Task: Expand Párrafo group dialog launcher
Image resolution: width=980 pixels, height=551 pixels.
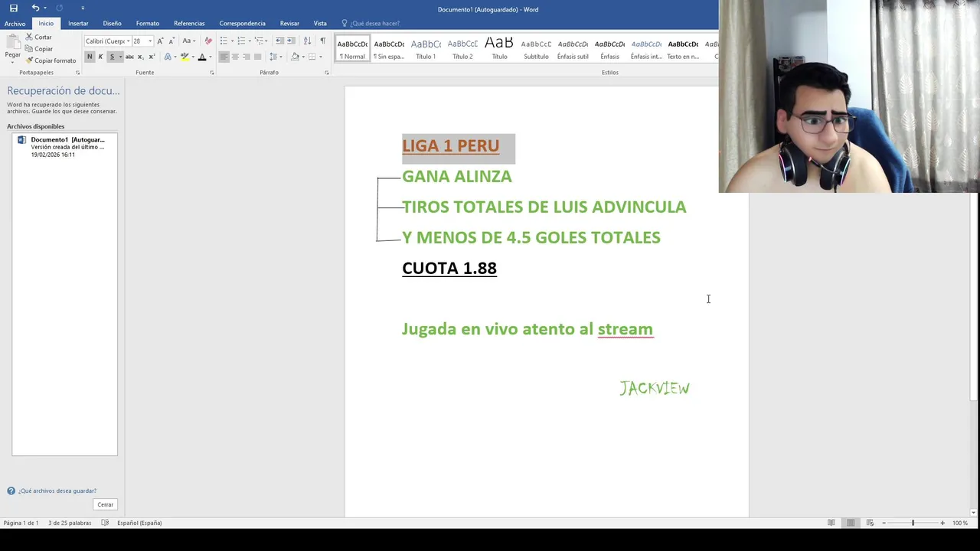Action: tap(327, 73)
